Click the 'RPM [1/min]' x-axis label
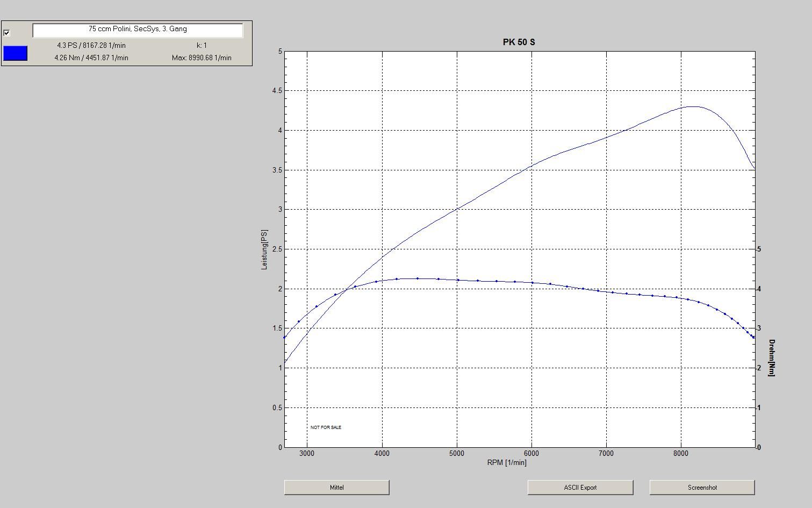The height and width of the screenshot is (508, 812). click(507, 462)
